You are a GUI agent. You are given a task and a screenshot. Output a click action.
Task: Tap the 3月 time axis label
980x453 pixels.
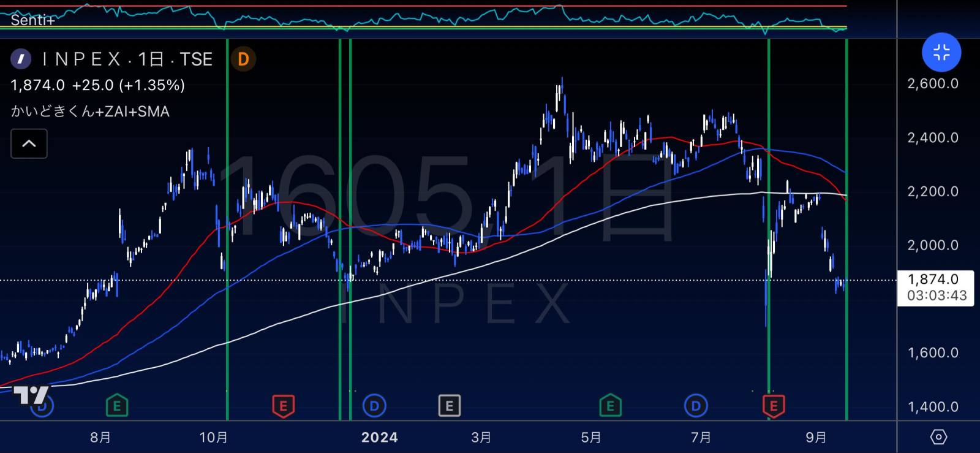481,438
